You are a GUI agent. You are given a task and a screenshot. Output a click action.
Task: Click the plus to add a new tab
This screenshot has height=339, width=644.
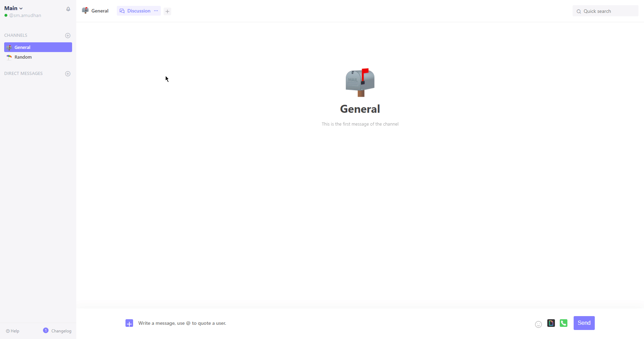167,11
